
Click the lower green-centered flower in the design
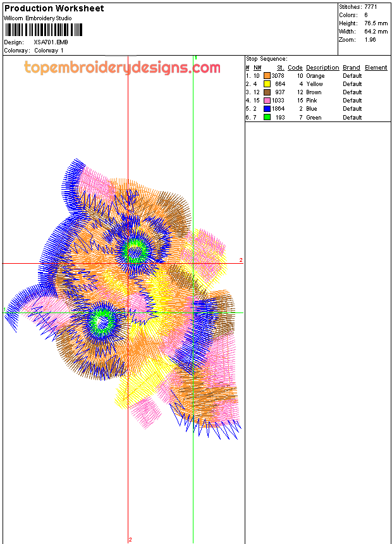pos(102,323)
